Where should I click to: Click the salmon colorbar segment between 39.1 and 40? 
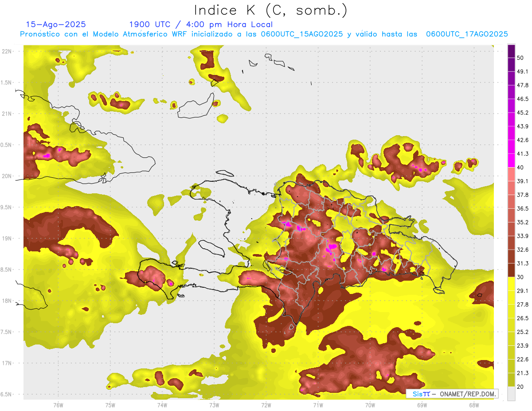(511, 174)
